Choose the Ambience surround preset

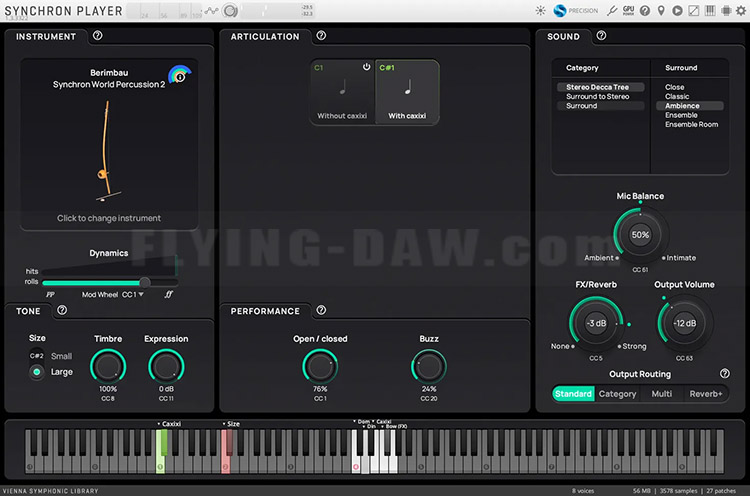[689, 106]
